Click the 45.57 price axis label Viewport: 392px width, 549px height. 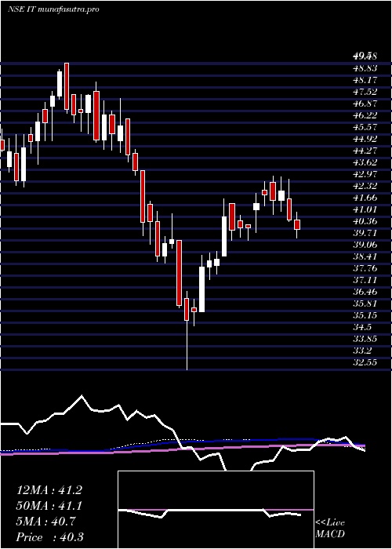click(365, 127)
